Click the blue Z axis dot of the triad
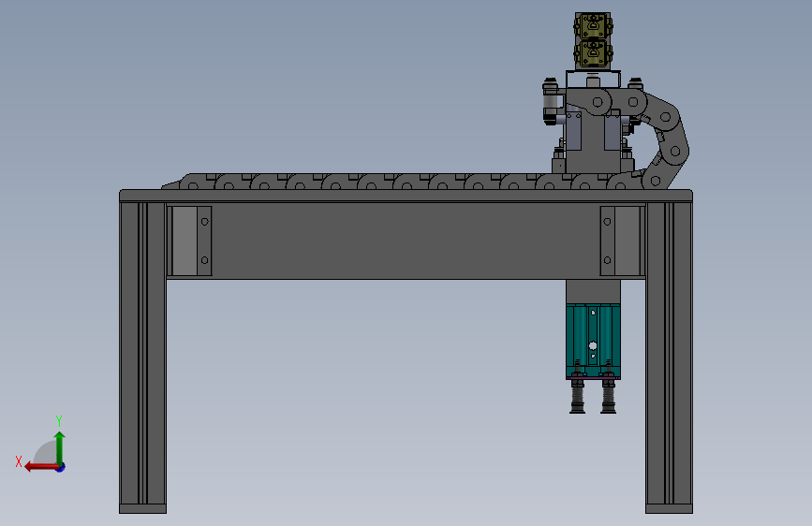This screenshot has width=812, height=526. tap(61, 467)
